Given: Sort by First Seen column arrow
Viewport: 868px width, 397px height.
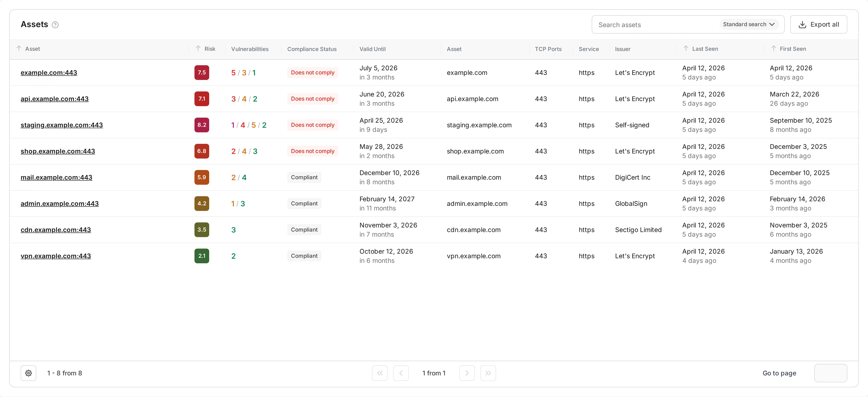Looking at the screenshot, I should [774, 48].
